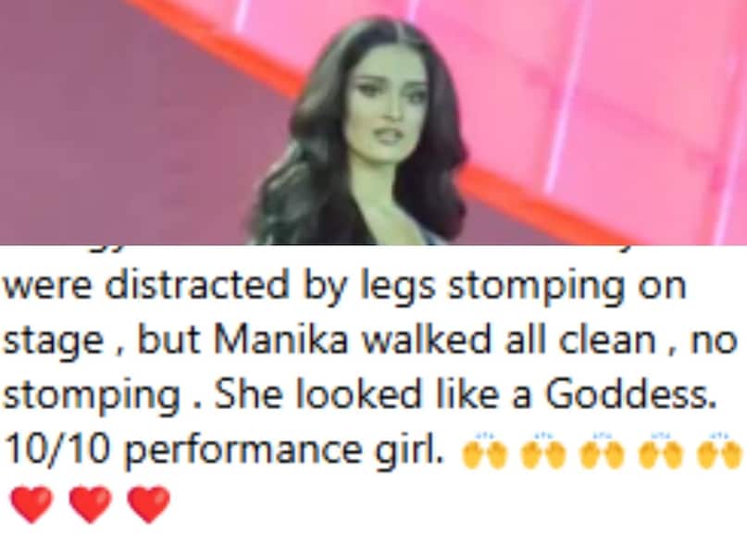Click the second raised-hands emoji
747x560 pixels.
pyautogui.click(x=543, y=452)
